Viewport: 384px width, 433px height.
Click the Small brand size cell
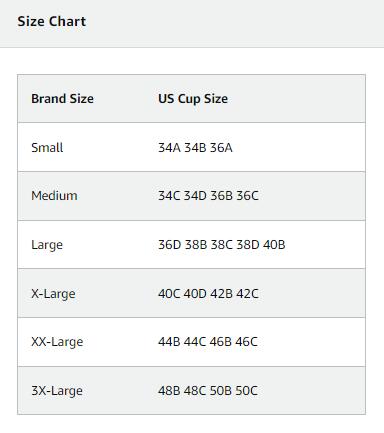[47, 147]
